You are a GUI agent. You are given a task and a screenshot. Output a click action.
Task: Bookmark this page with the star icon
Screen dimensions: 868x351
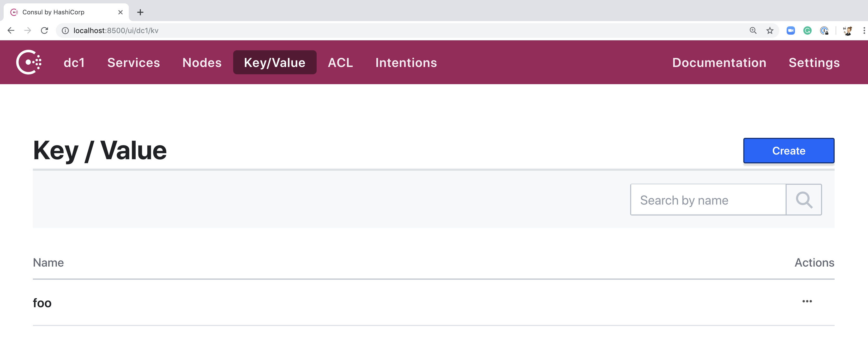770,31
